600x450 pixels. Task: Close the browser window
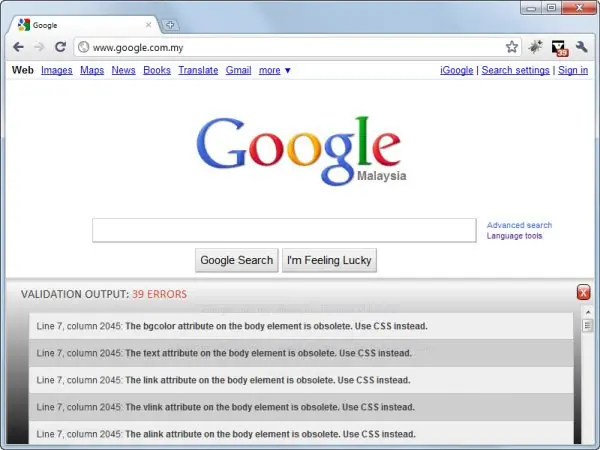(x=579, y=8)
